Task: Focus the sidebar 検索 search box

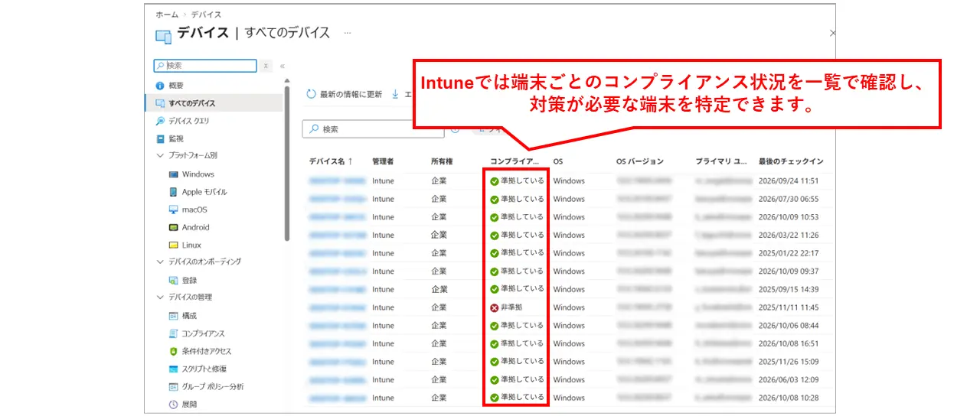Action: 205,67
